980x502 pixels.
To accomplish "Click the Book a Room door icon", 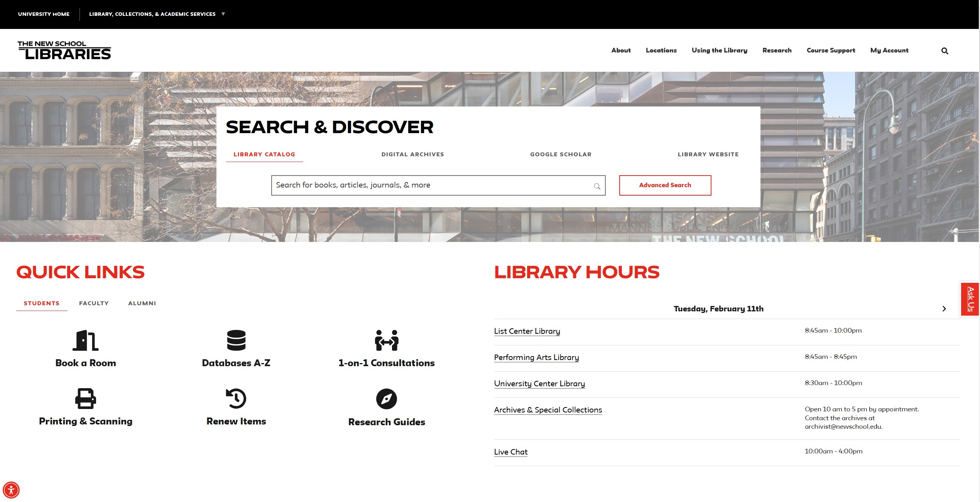I will (x=86, y=340).
